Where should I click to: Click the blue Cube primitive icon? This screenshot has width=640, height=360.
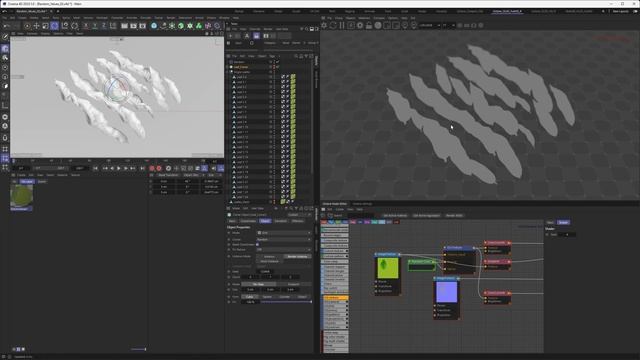point(154,26)
